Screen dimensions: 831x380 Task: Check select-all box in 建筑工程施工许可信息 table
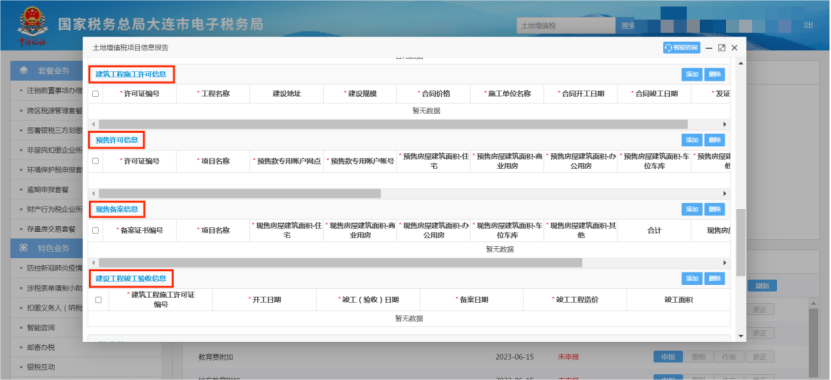[95, 94]
